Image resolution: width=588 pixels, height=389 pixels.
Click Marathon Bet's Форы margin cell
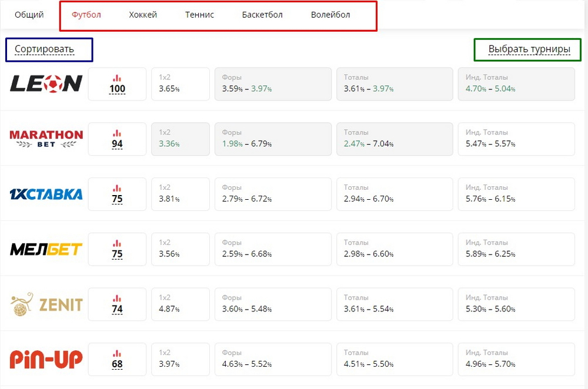273,139
